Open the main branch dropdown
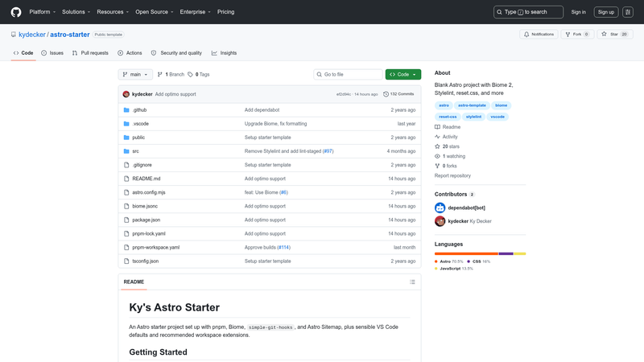644x362 pixels. (135, 75)
